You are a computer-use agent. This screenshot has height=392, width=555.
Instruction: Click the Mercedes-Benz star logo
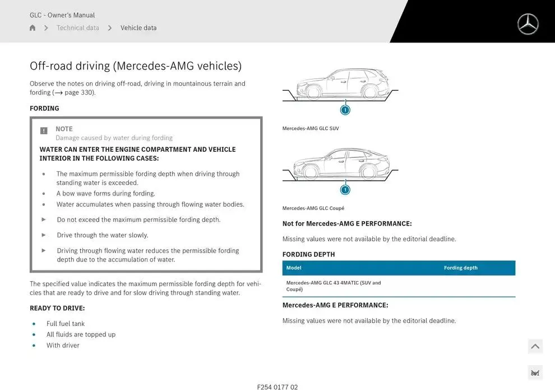(x=528, y=24)
